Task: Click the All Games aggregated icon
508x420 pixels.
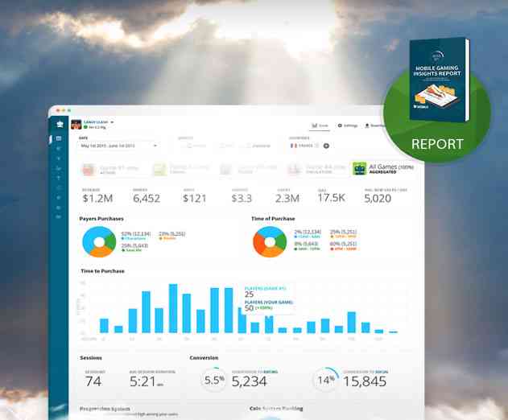Action: coord(360,169)
